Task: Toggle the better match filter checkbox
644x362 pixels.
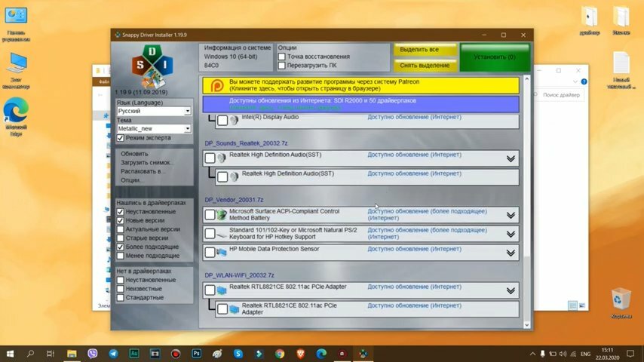Action: (x=121, y=247)
